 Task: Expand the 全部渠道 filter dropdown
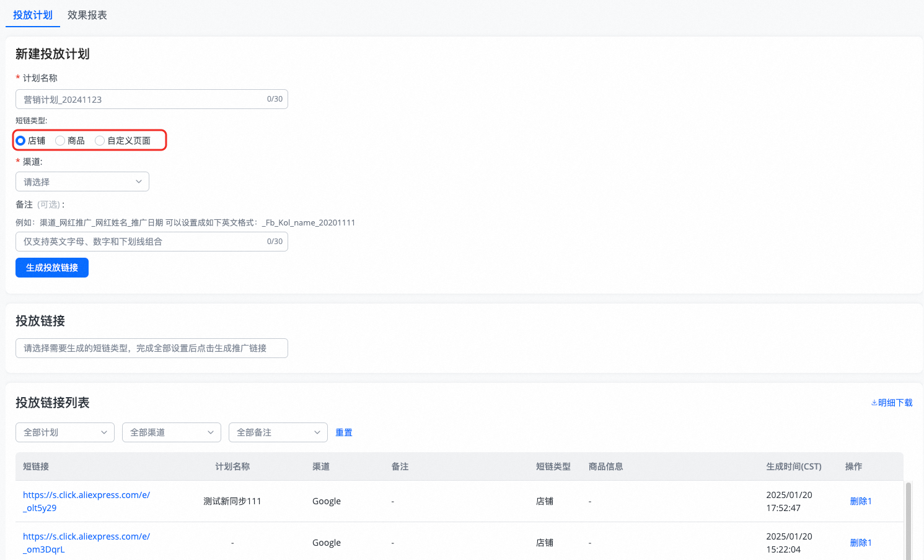(172, 432)
